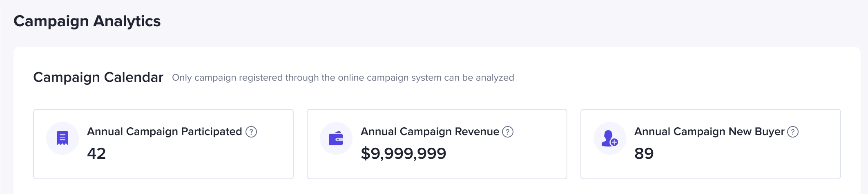Click the Campaign Analytics page title

pyautogui.click(x=87, y=21)
